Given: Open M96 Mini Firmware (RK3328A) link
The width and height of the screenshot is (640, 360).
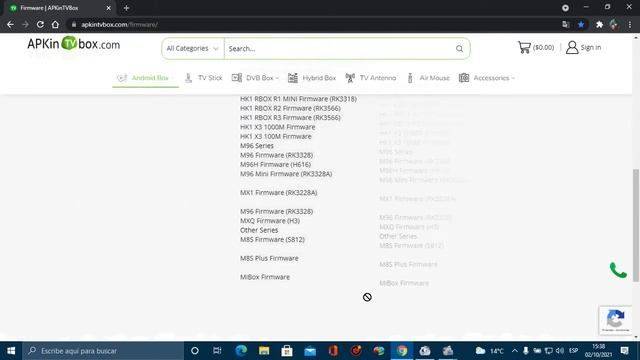Looking at the screenshot, I should [x=286, y=174].
